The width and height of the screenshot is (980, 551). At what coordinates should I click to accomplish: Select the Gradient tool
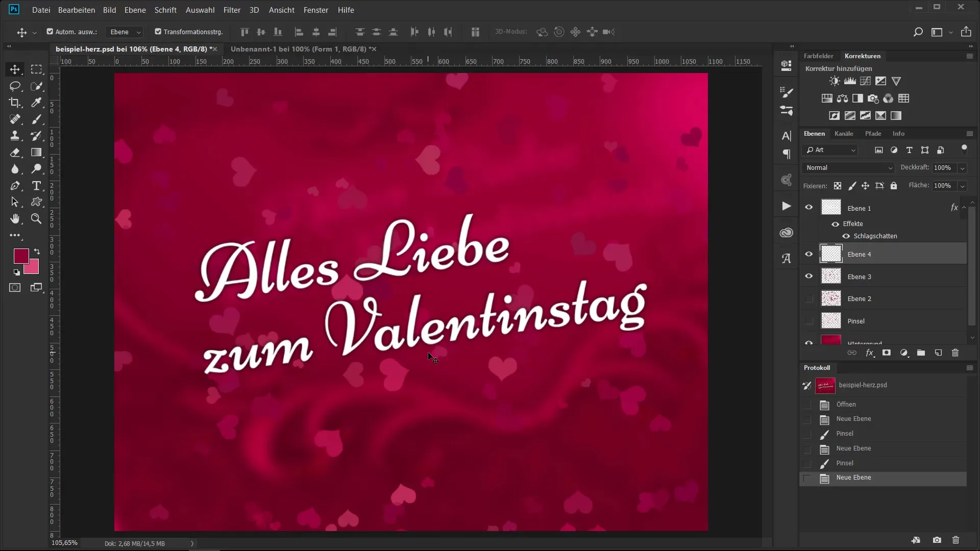pos(36,153)
